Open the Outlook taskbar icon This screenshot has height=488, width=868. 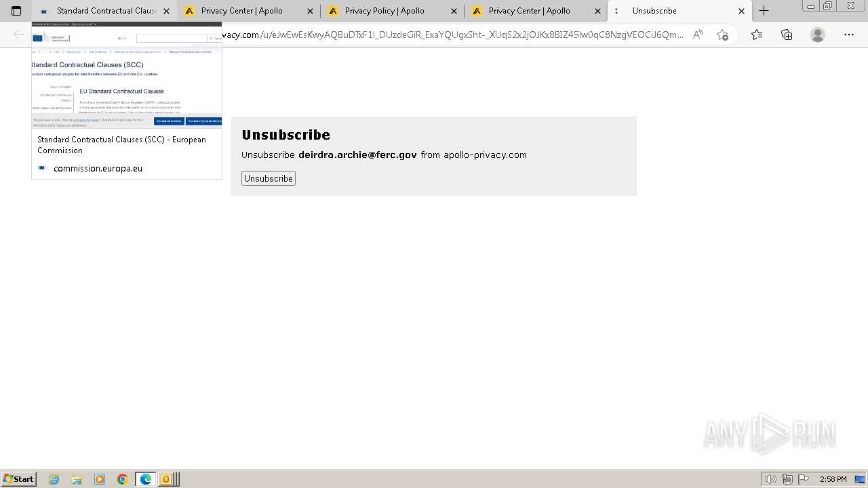[x=166, y=479]
